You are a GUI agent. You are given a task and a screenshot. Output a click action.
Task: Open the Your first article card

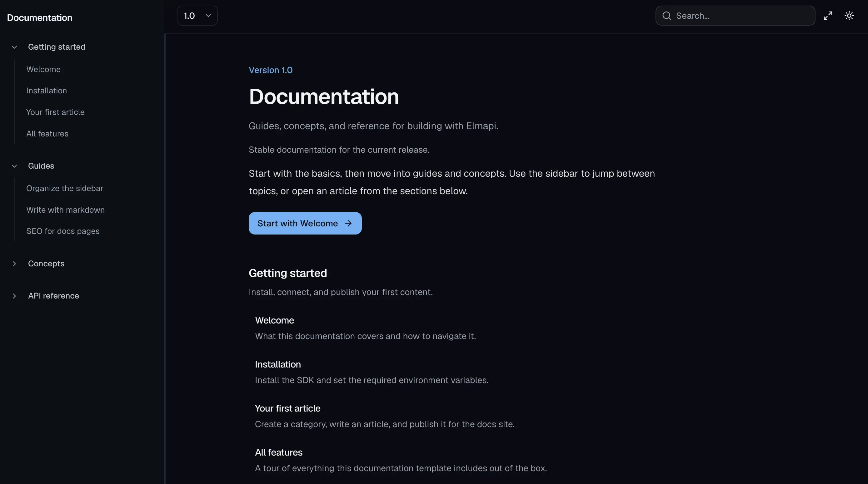384,416
